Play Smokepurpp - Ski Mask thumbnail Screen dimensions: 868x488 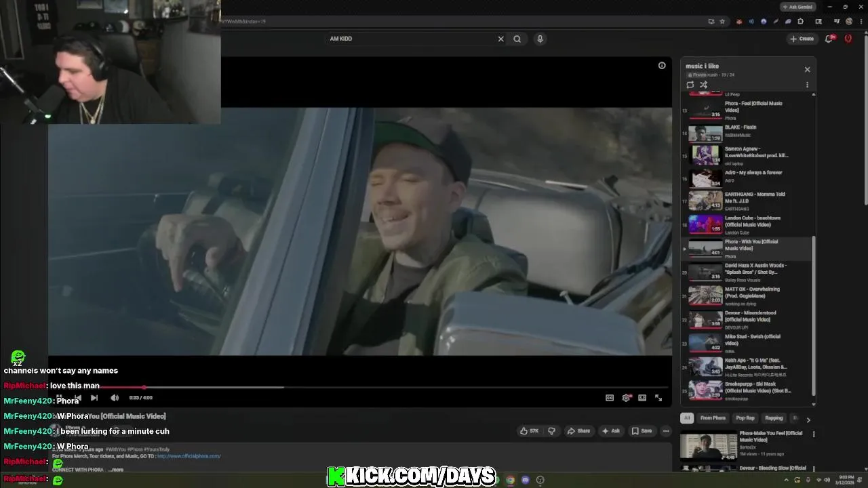coord(705,390)
